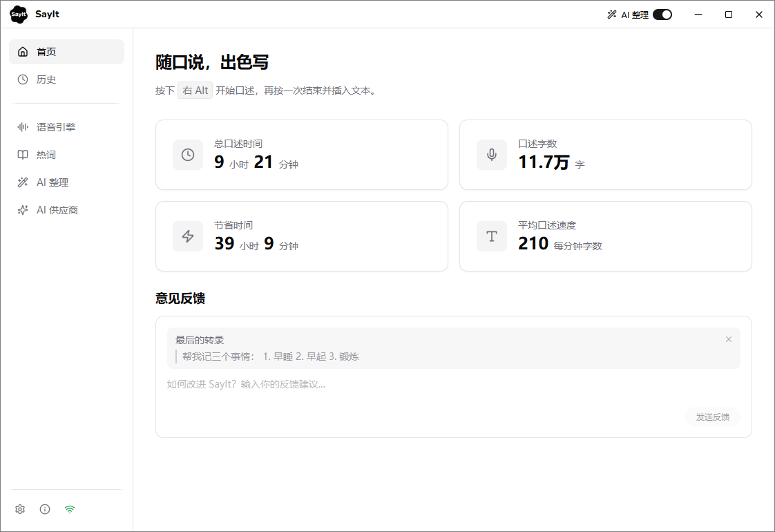775x532 pixels.
Task: Click the 总口述时间 label
Action: [238, 144]
